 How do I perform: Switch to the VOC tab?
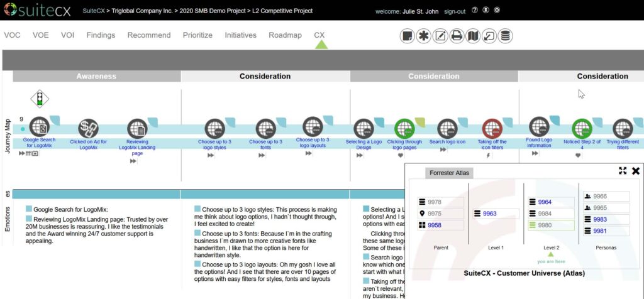[x=12, y=35]
